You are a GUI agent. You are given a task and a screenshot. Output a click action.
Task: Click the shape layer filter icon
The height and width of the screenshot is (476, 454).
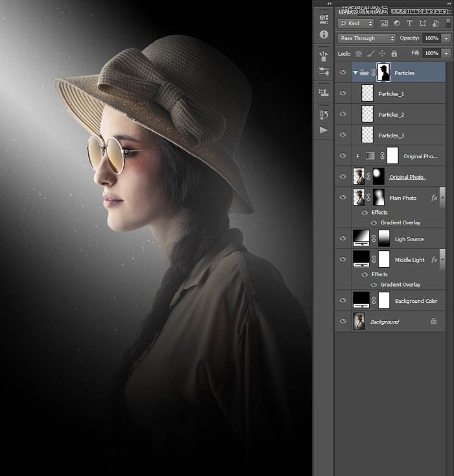(423, 23)
